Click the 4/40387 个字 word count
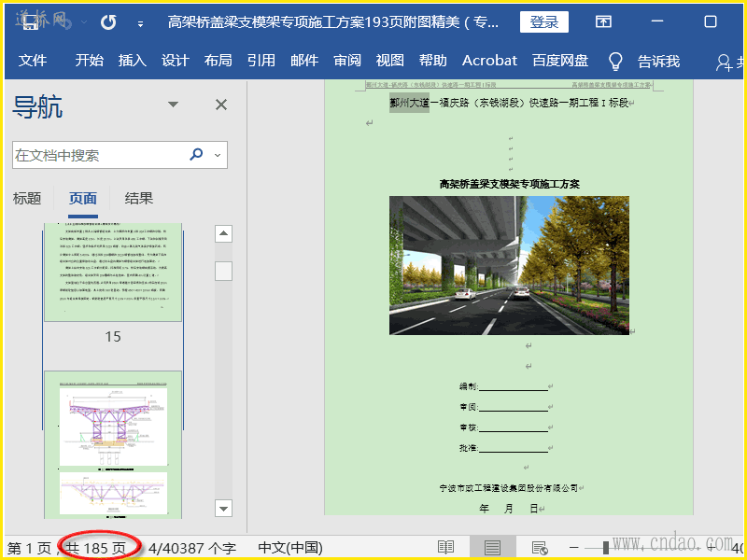Screen dimensions: 747x560 click(192, 548)
